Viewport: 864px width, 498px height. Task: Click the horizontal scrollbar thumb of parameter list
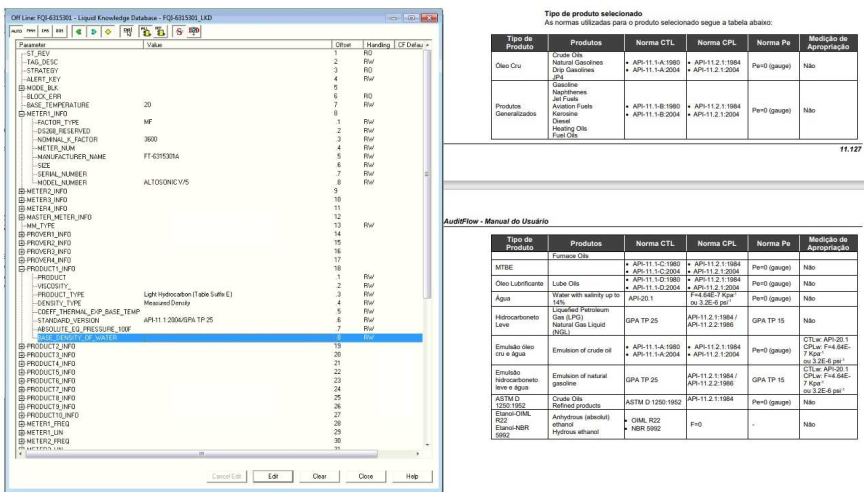pos(202,454)
